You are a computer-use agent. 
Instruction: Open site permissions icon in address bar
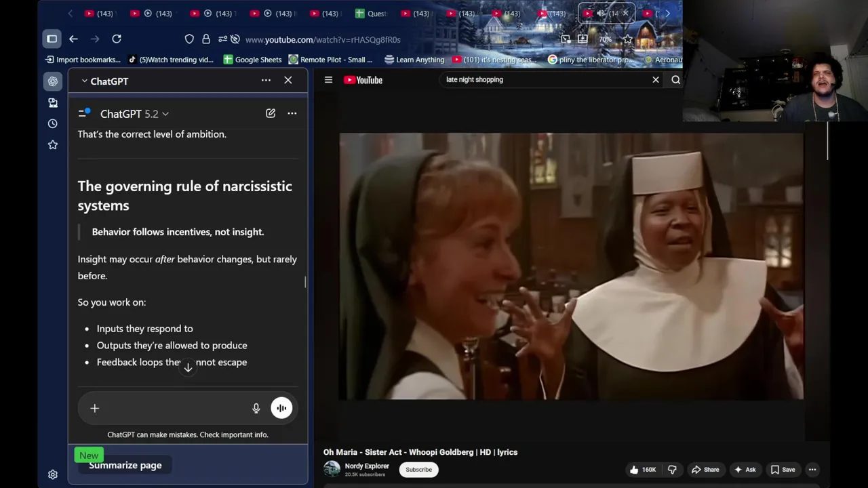click(222, 39)
